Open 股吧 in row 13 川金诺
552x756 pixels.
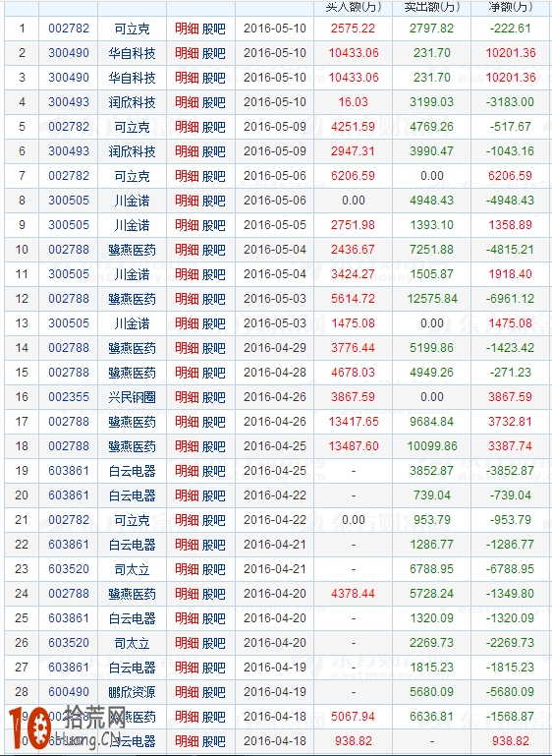pos(213,323)
